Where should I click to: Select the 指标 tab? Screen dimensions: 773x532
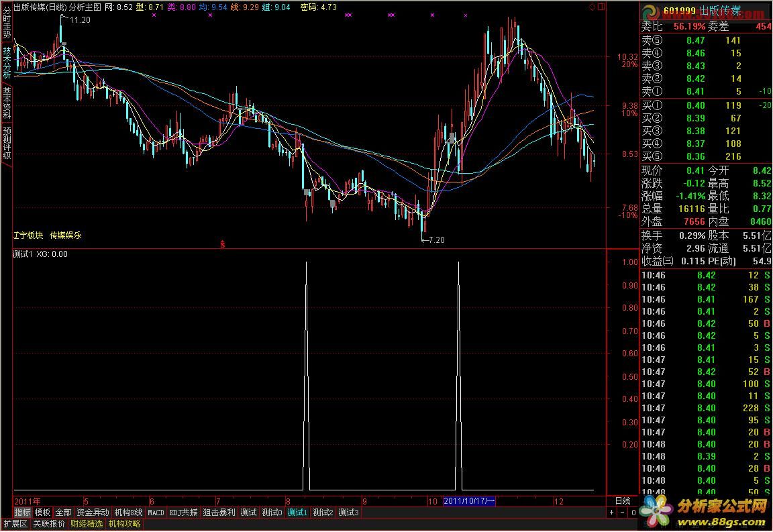22,513
